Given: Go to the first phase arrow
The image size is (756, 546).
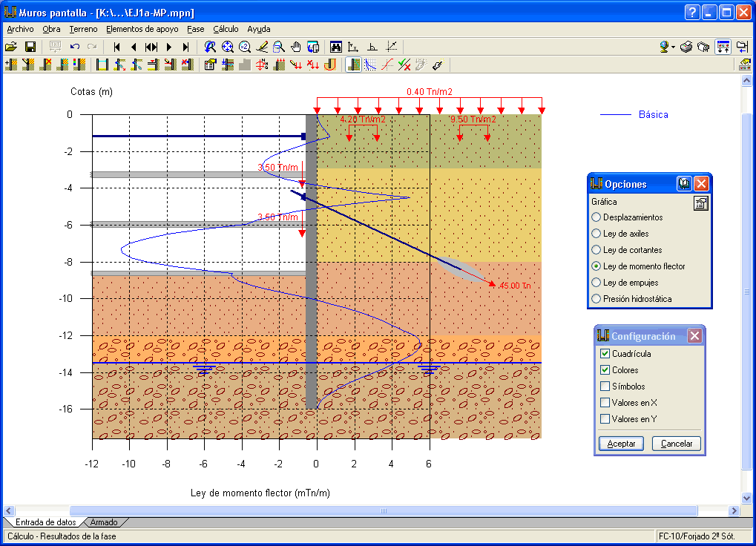Looking at the screenshot, I should tap(117, 47).
